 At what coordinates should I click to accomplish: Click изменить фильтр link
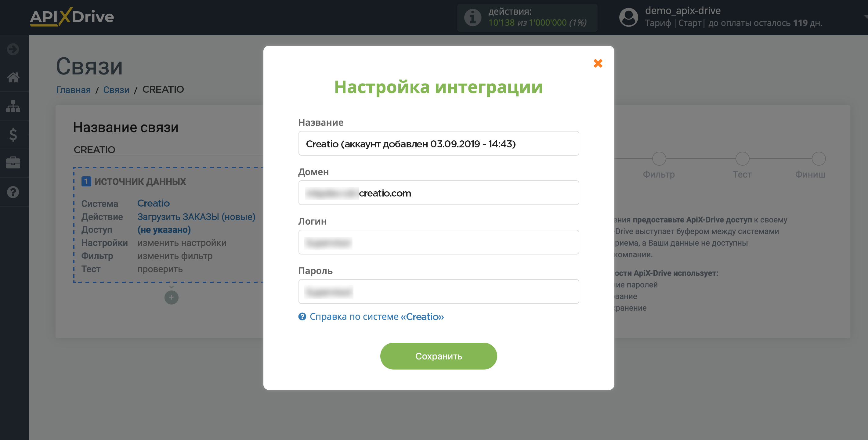click(x=175, y=256)
